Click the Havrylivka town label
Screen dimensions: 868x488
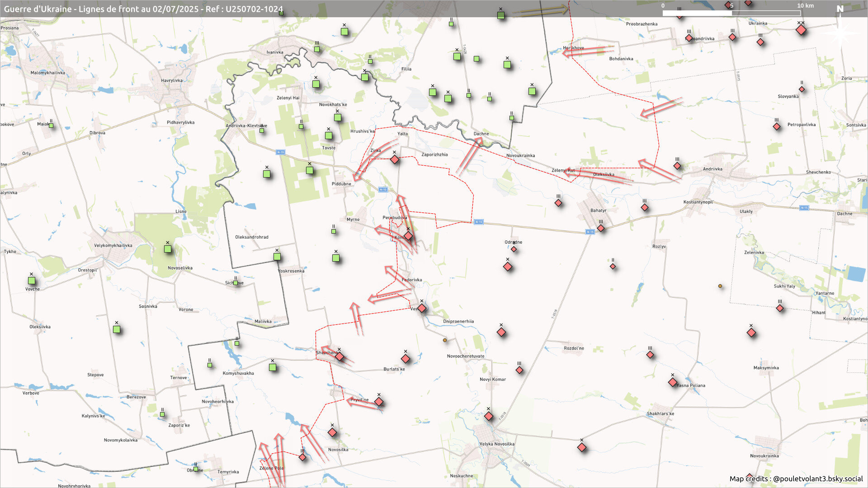pos(172,81)
